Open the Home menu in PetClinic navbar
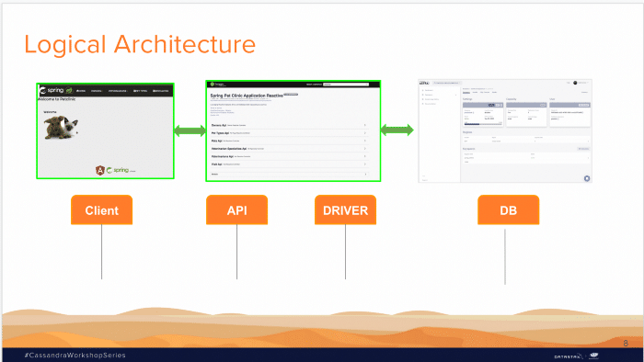 point(81,91)
